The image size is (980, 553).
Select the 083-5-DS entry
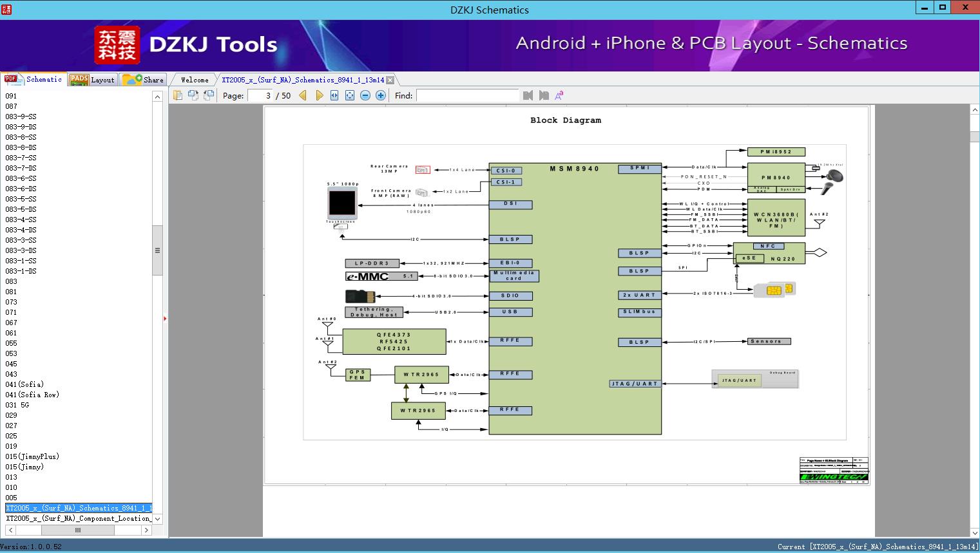tap(21, 209)
